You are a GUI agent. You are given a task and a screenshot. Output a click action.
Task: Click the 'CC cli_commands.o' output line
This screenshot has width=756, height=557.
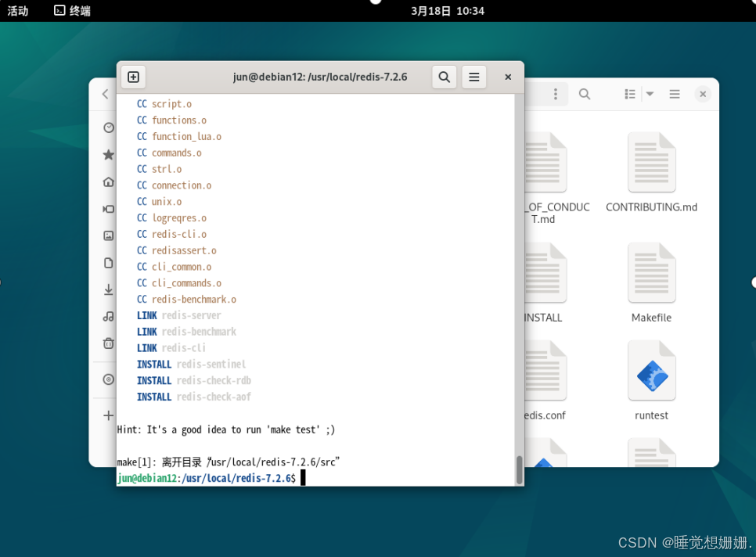pos(179,283)
